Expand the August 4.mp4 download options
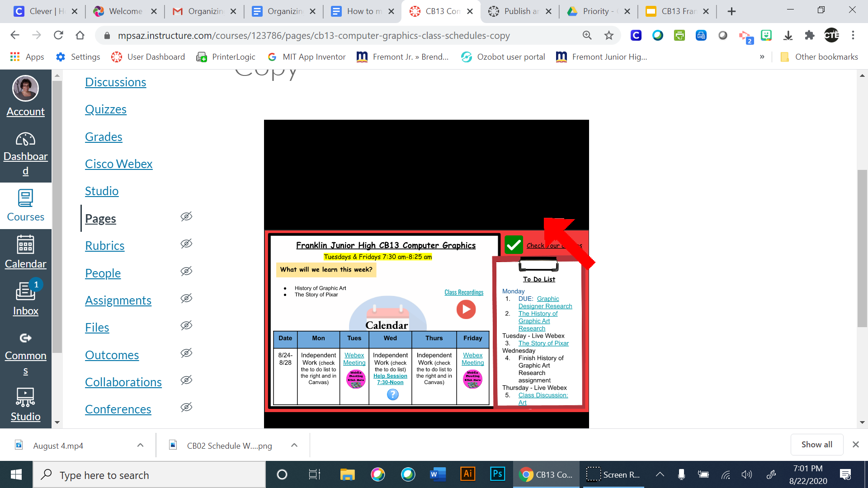 pos(140,445)
